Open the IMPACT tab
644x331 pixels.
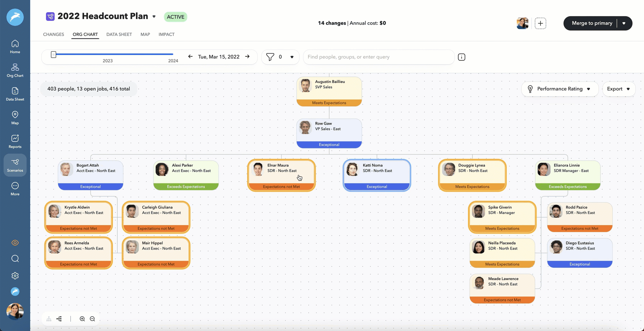[x=166, y=34]
